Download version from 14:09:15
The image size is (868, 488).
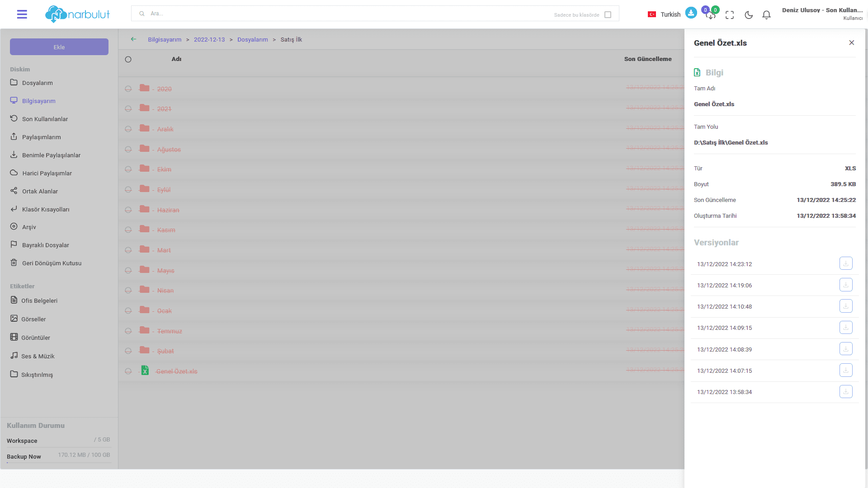(845, 328)
